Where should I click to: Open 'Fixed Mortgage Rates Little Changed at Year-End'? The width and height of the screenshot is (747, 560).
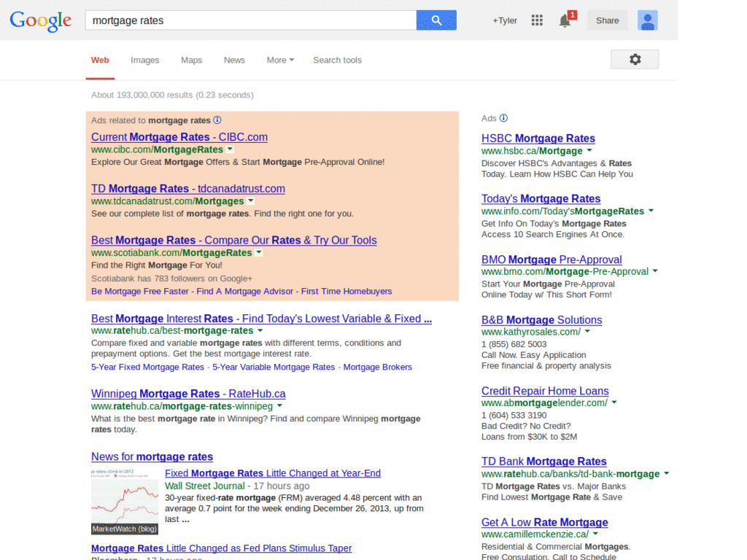click(x=273, y=473)
